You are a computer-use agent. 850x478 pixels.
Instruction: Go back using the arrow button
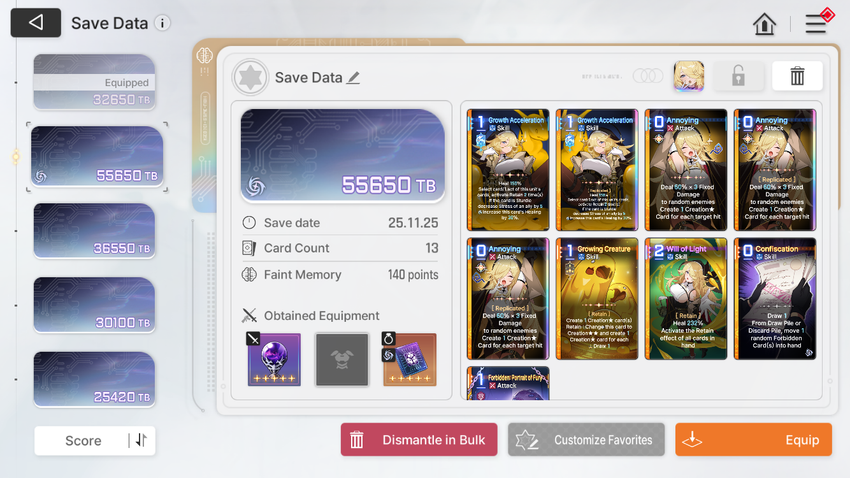point(36,23)
